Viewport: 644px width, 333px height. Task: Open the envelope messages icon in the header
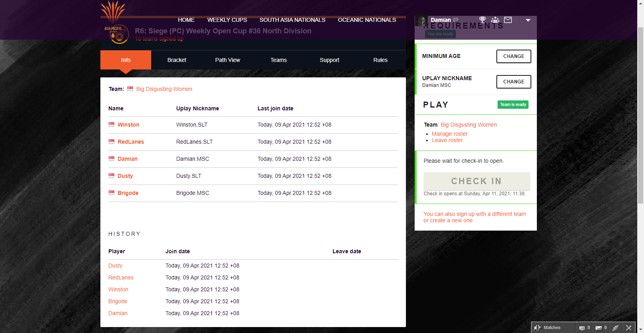(508, 20)
